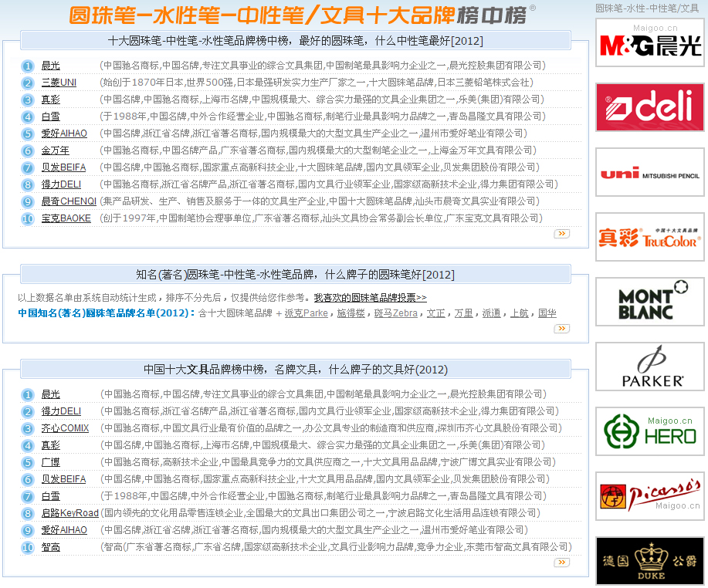The width and height of the screenshot is (708, 588).
Task: Click the 金万年 description mentioning 上海金万年文具
Action: click(x=318, y=150)
